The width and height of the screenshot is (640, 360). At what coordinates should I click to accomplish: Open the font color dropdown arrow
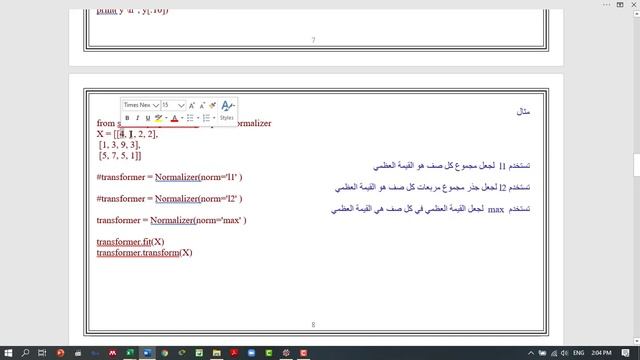[x=182, y=118]
